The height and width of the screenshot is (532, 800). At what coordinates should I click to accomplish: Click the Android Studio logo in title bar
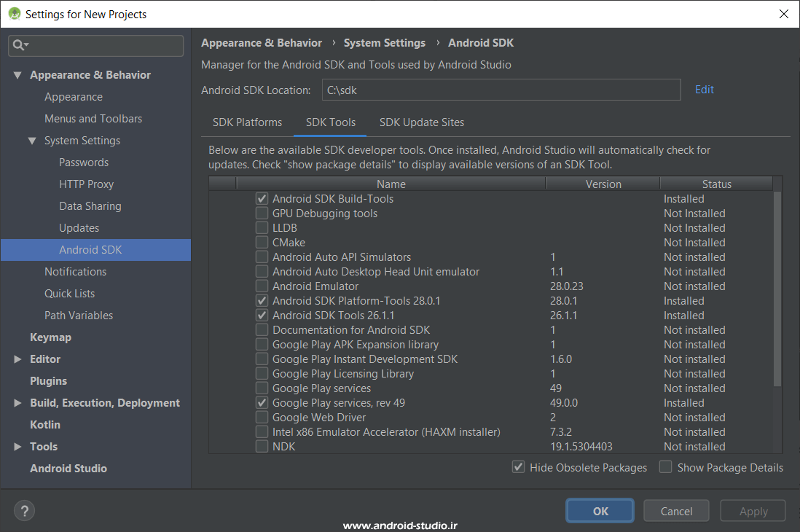tap(15, 14)
